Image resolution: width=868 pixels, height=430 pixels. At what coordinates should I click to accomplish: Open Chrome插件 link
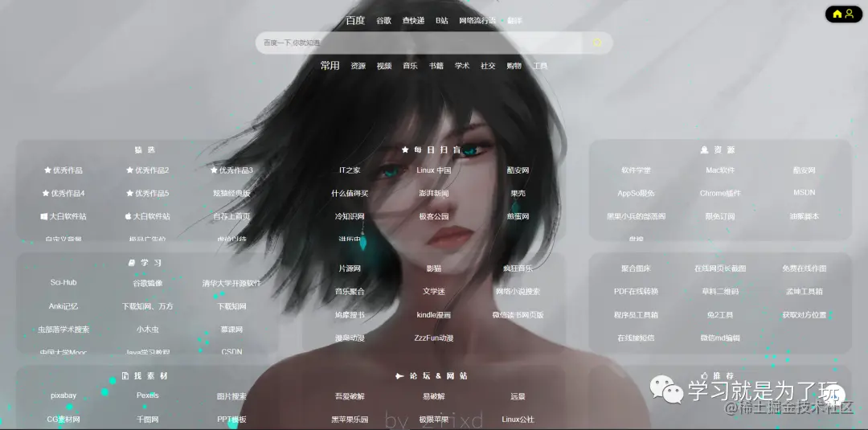coord(720,193)
